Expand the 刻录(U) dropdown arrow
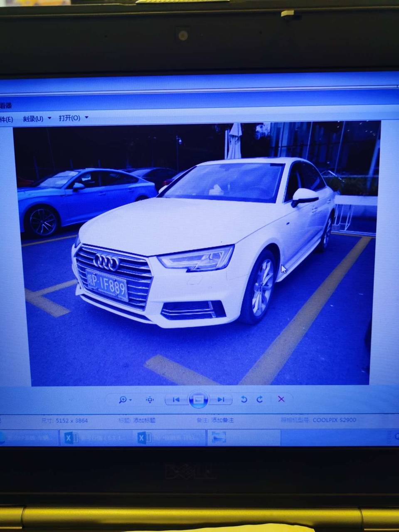 [x=49, y=118]
